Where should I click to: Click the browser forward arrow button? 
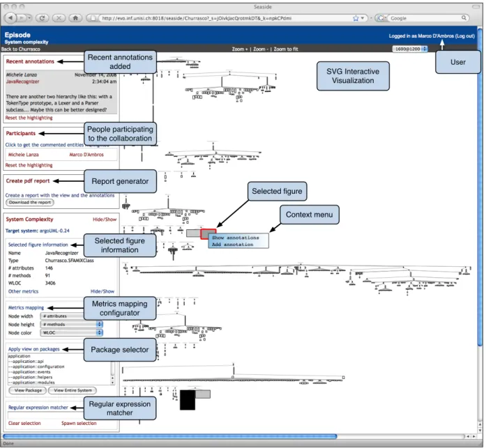(22, 18)
